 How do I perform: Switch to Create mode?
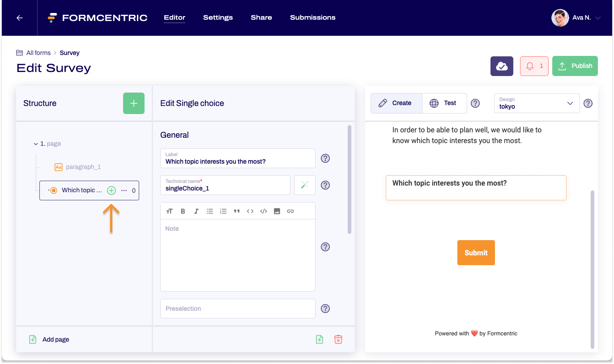[396, 103]
